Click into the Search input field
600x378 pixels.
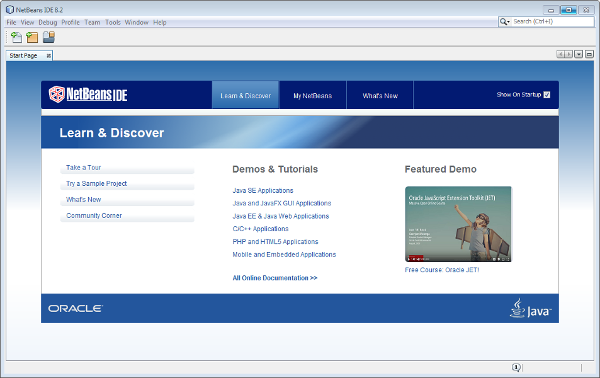click(x=553, y=22)
